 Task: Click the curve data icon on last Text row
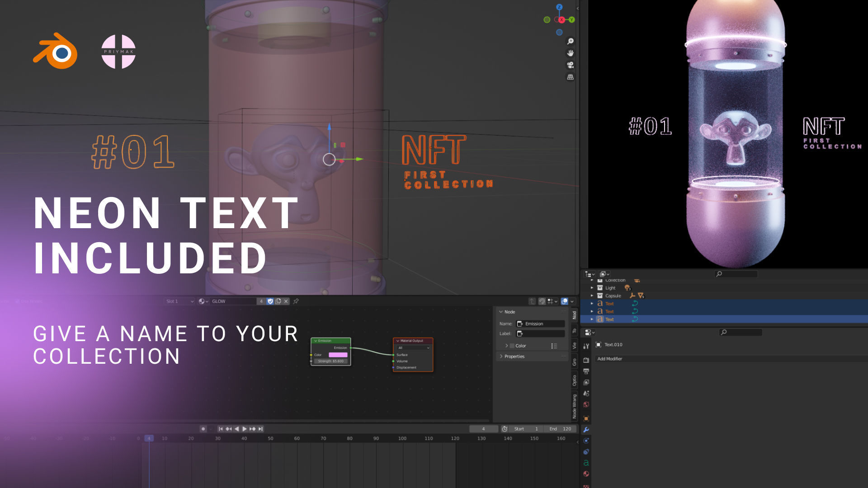point(635,319)
